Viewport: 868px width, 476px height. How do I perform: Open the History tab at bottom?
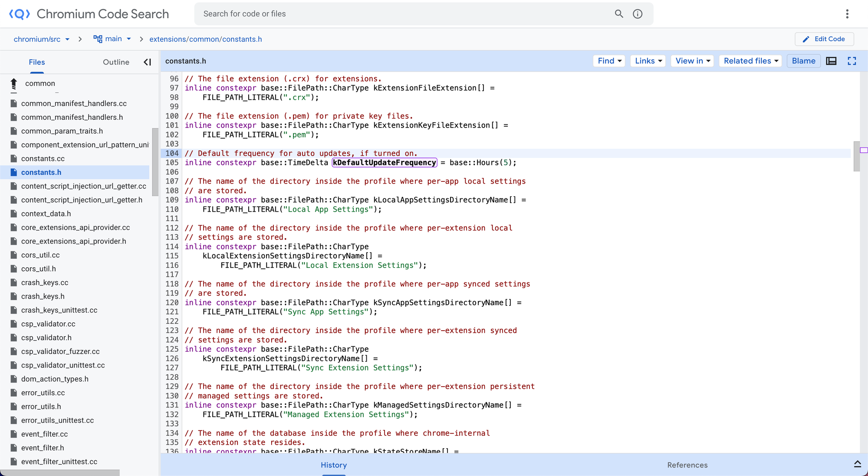pyautogui.click(x=334, y=465)
